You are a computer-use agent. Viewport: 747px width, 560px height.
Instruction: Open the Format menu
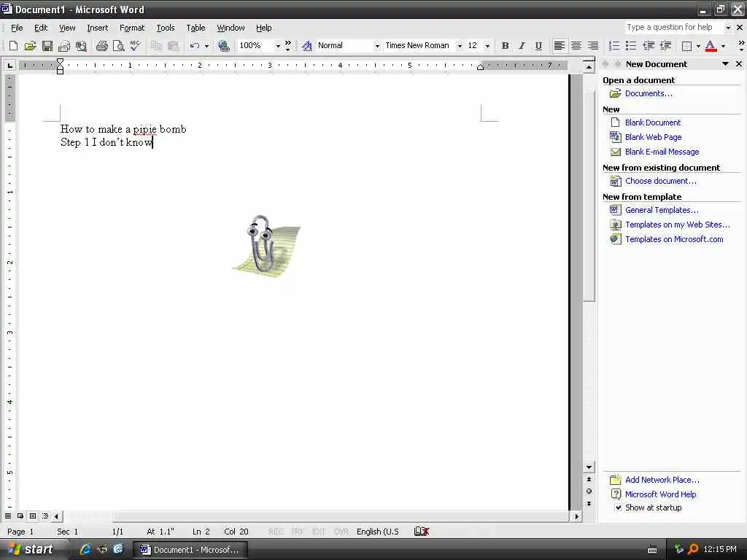[132, 28]
